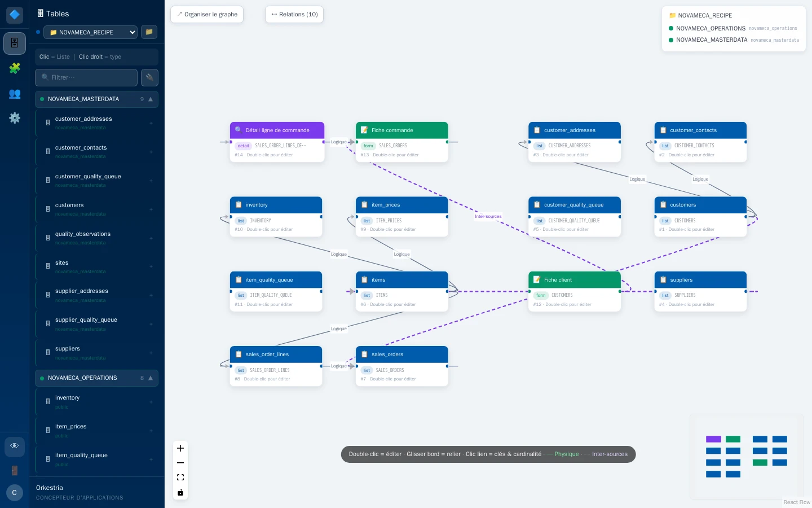The height and width of the screenshot is (508, 812).
Task: Focus the Filtrer search field
Action: [86, 77]
